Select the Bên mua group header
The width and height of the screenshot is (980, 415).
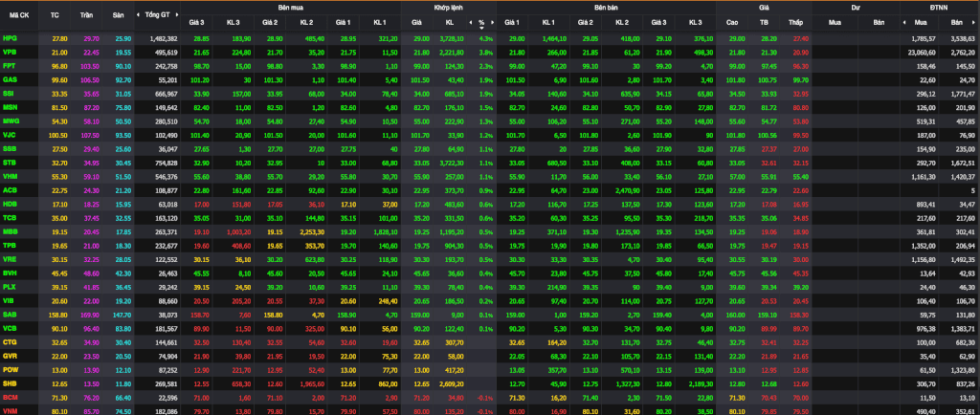tap(292, 7)
